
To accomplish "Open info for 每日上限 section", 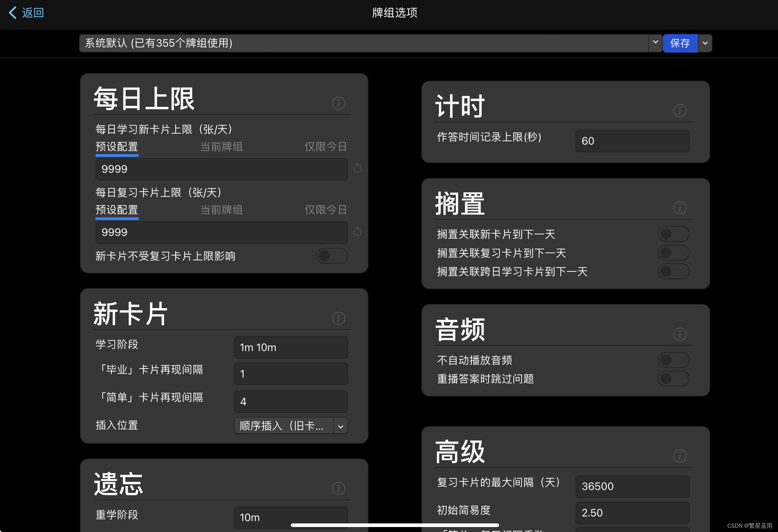I will coord(338,103).
